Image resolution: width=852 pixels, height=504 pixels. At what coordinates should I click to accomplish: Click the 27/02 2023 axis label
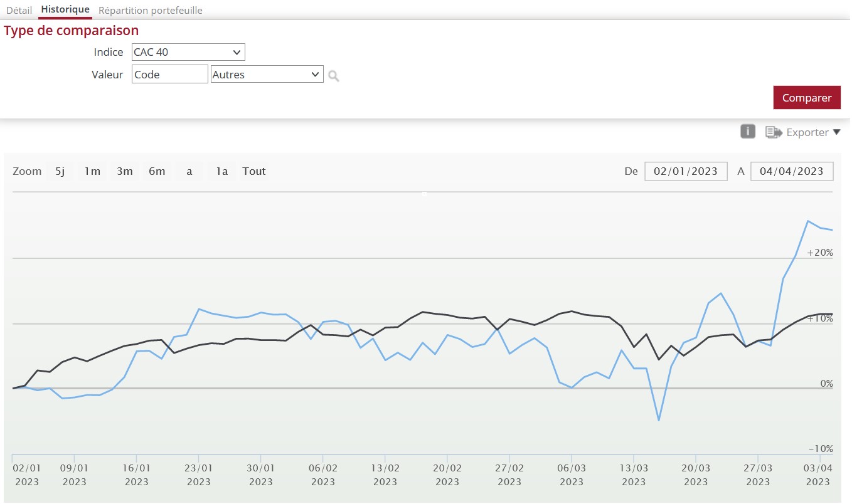point(509,475)
